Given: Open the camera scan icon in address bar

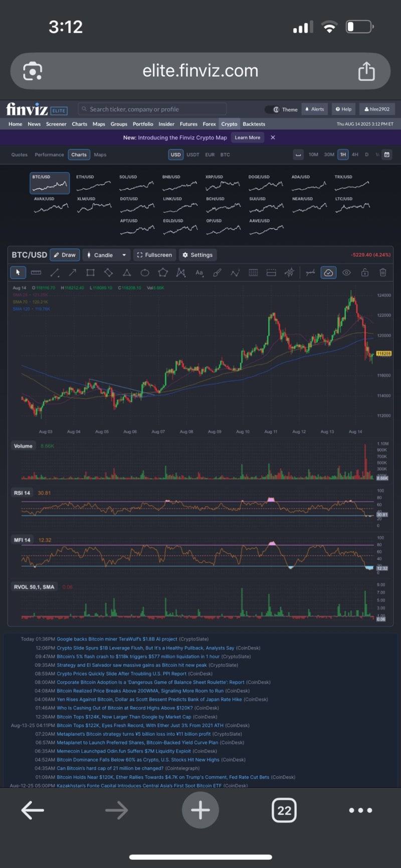Looking at the screenshot, I should (33, 71).
